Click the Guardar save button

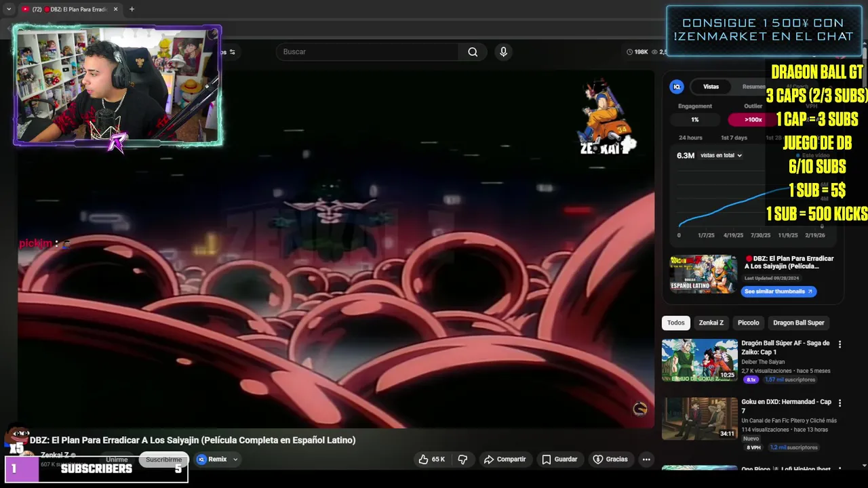pos(559,459)
